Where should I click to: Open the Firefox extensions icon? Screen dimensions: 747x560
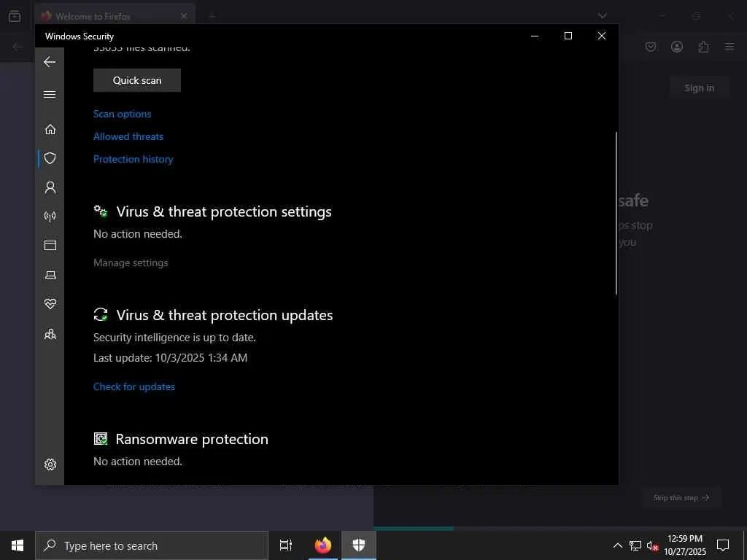click(703, 47)
